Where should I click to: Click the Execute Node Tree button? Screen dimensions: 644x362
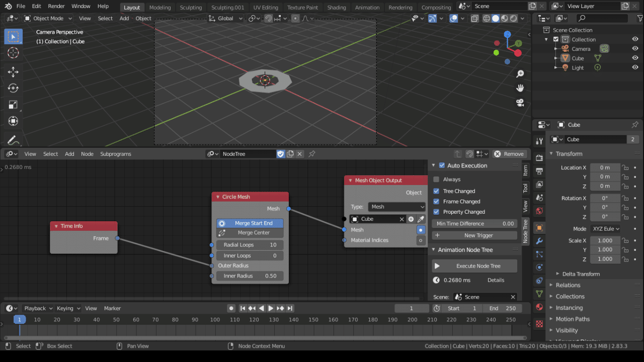(474, 266)
